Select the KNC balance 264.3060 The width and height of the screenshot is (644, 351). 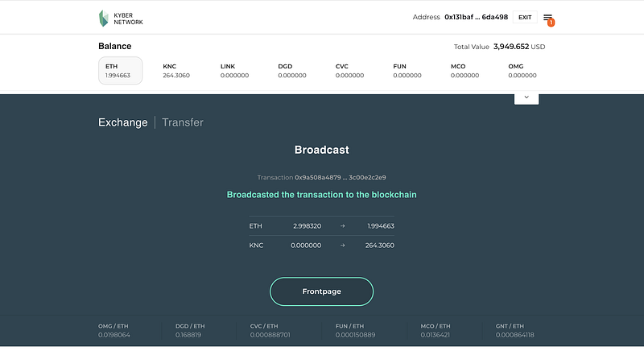(x=176, y=71)
